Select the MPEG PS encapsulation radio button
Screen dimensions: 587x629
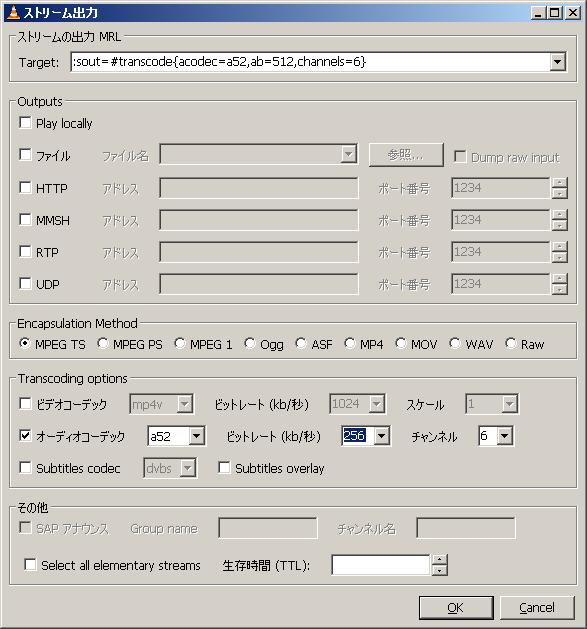click(103, 343)
